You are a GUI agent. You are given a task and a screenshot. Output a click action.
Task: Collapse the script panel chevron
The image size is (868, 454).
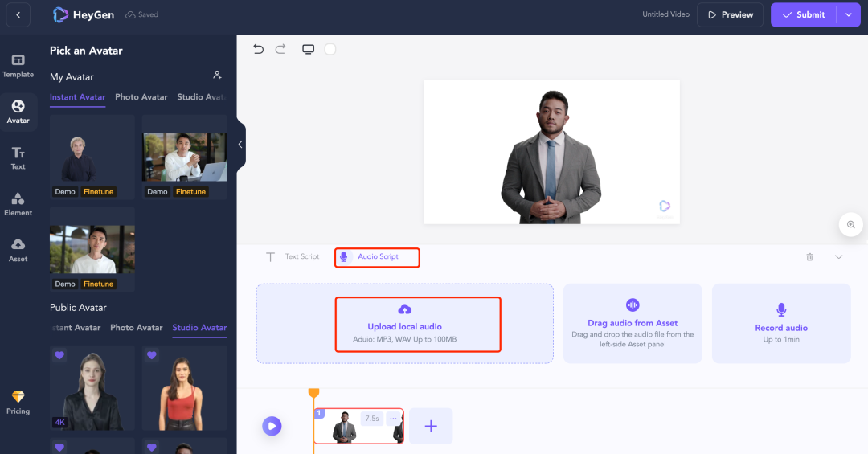pyautogui.click(x=838, y=257)
